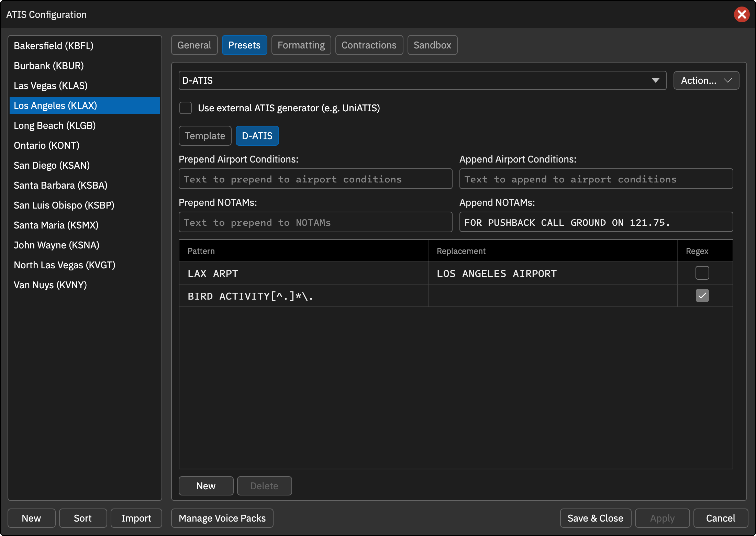
Task: Click New under the airport list
Action: pos(31,518)
